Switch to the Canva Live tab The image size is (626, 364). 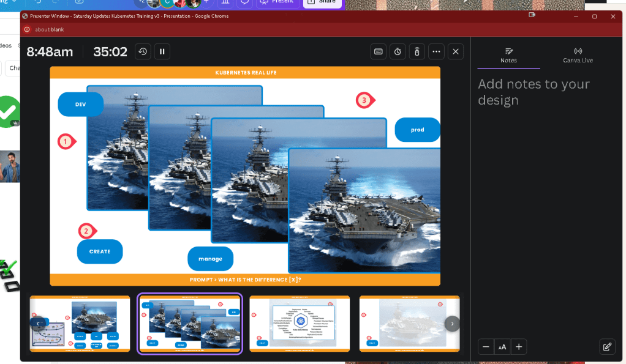(x=578, y=56)
